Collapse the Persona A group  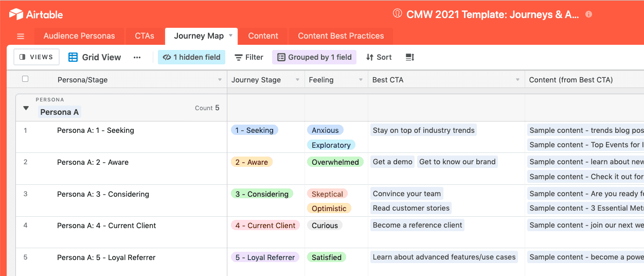(x=26, y=108)
